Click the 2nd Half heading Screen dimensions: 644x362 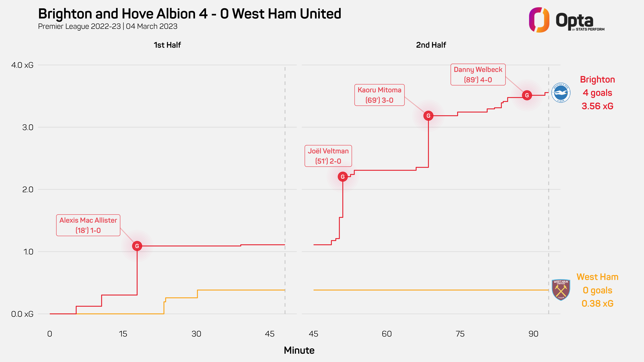(x=431, y=45)
